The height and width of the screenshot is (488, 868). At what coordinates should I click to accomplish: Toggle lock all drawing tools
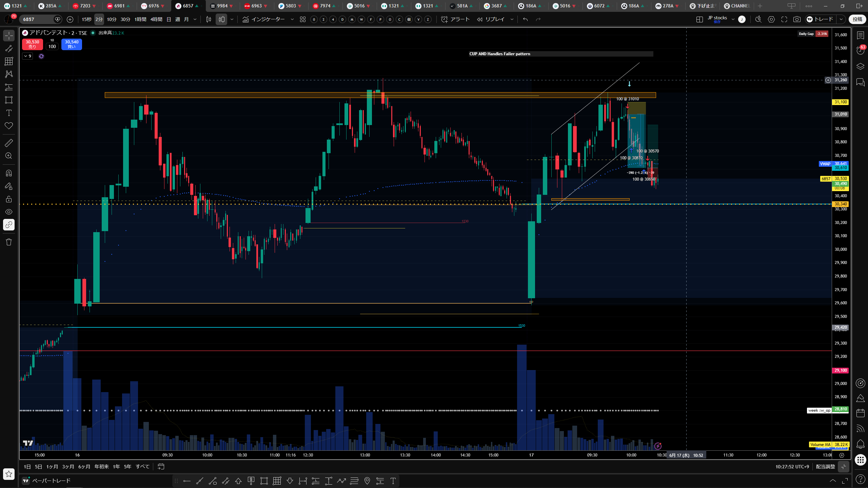[9, 199]
